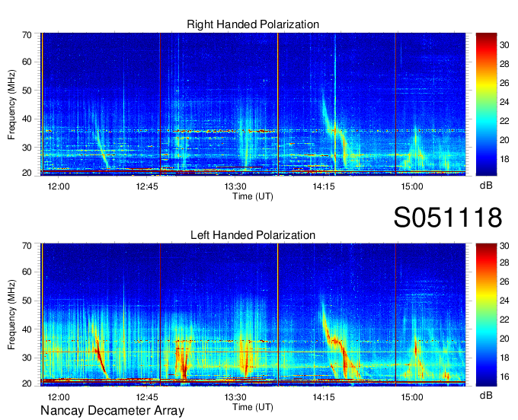The height and width of the screenshot is (420, 518).
Task: Click the 30 MHz tick on Right Handed frequency axis
Action: click(x=27, y=148)
